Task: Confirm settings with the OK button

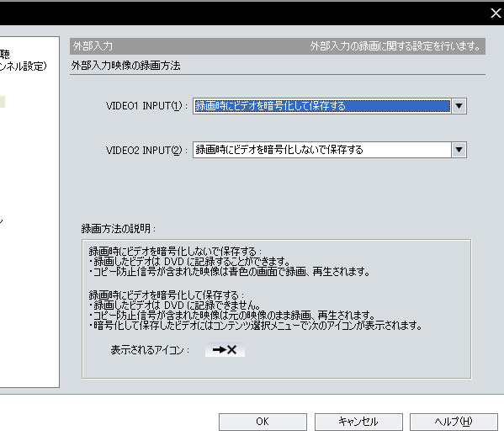Action: tap(263, 422)
